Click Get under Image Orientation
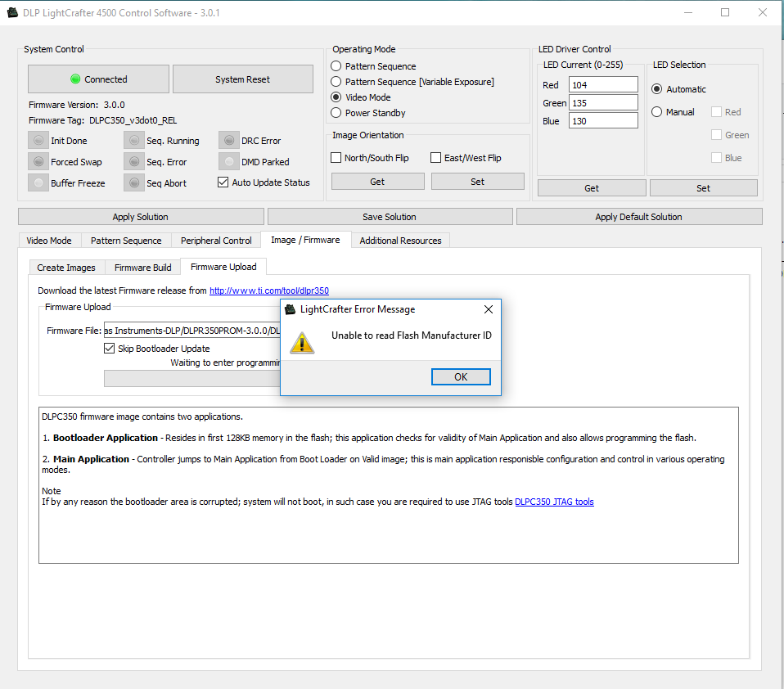 point(377,182)
